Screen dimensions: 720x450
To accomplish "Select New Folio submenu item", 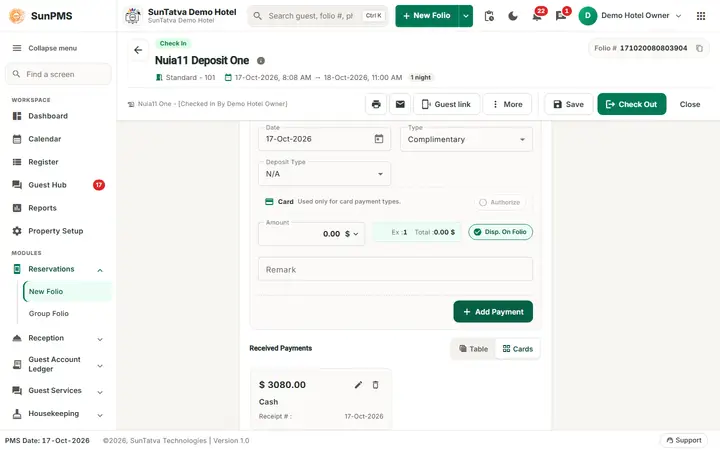I will [67, 292].
